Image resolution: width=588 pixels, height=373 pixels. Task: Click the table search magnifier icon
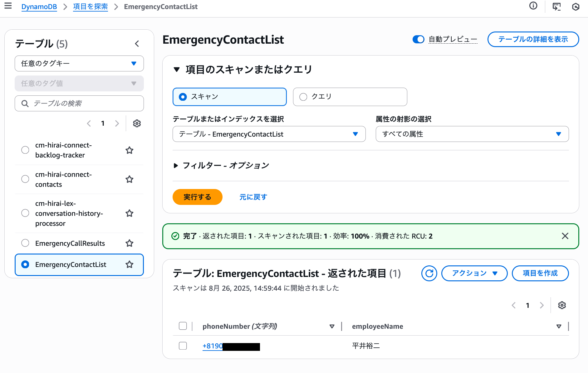(25, 104)
